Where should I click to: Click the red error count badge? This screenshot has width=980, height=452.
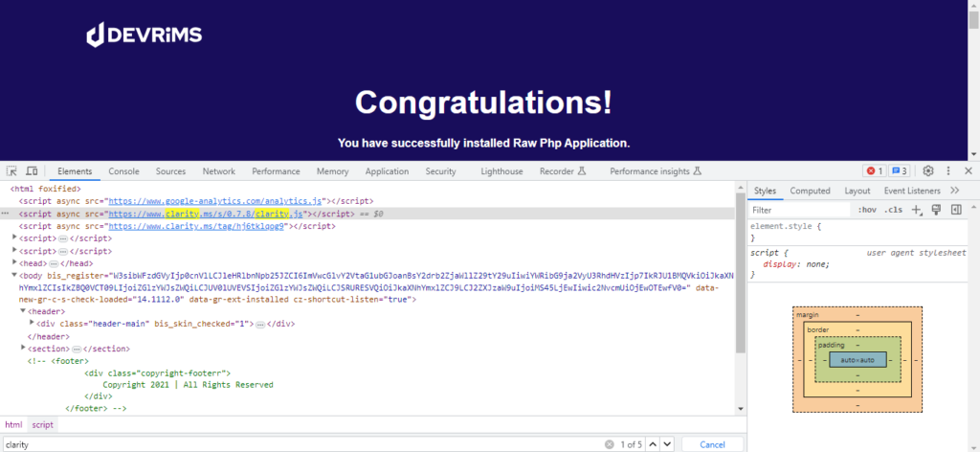pyautogui.click(x=873, y=171)
